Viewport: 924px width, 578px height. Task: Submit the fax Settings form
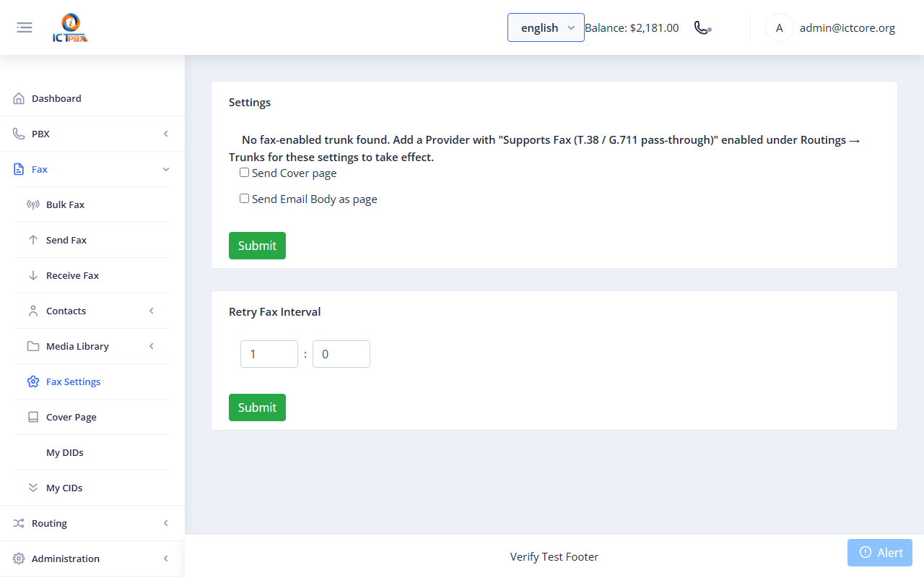point(257,246)
